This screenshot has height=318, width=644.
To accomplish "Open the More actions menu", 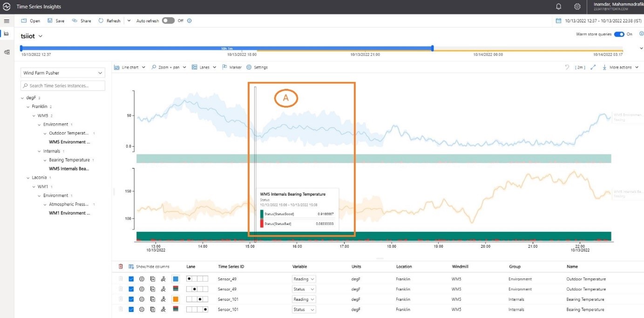I will (620, 67).
